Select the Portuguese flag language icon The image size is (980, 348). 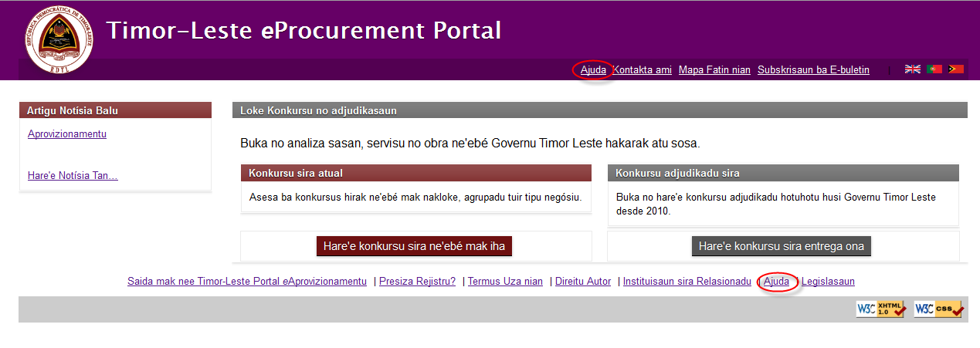pos(934,69)
